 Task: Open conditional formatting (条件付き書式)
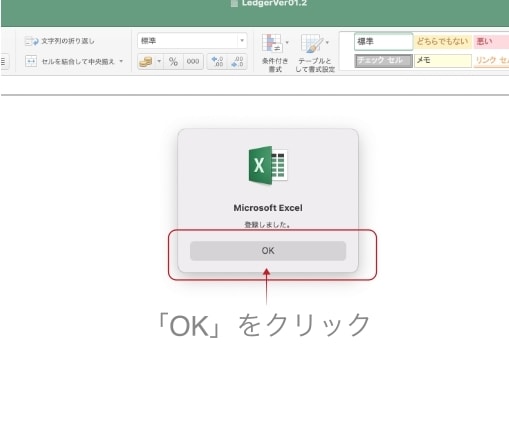[x=275, y=53]
